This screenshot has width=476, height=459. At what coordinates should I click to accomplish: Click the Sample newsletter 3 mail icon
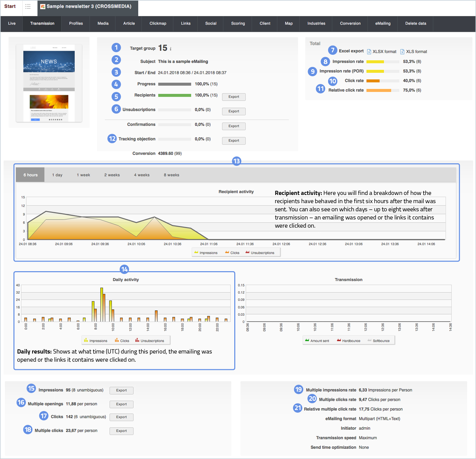[x=43, y=6]
